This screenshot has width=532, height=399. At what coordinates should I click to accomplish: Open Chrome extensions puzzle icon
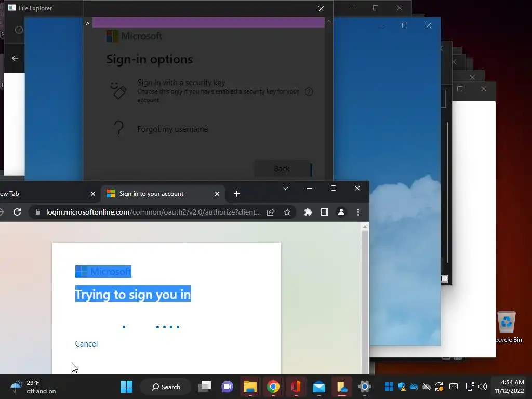[308, 212]
